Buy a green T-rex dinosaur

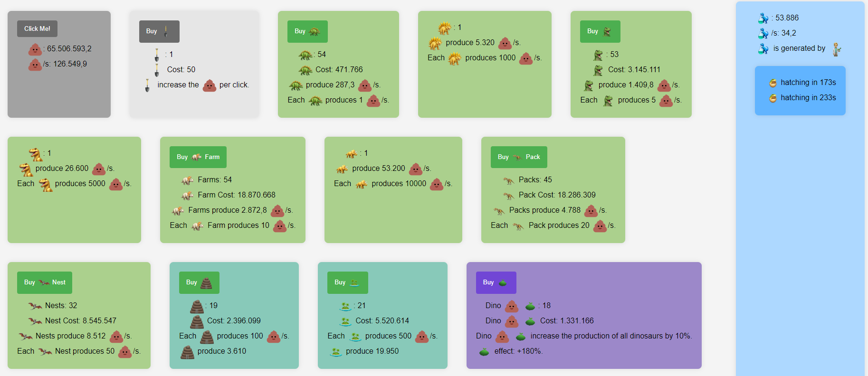click(600, 31)
